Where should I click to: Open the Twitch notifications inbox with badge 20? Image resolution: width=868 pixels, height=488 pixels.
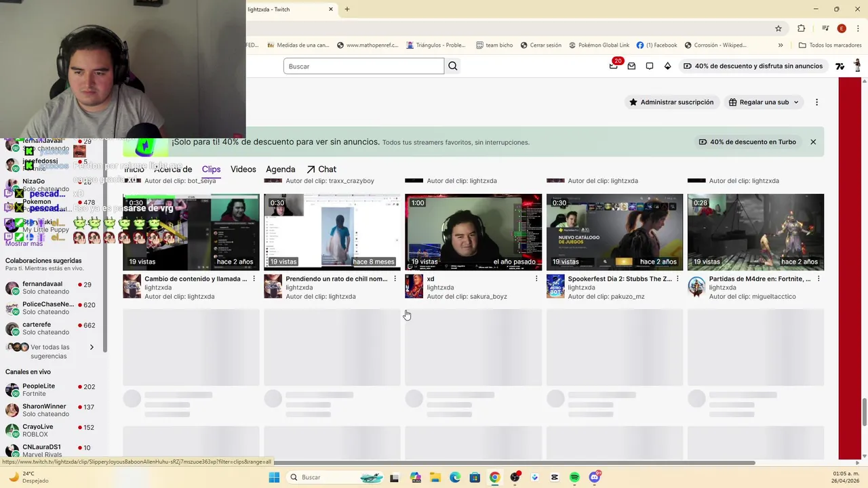pyautogui.click(x=614, y=66)
